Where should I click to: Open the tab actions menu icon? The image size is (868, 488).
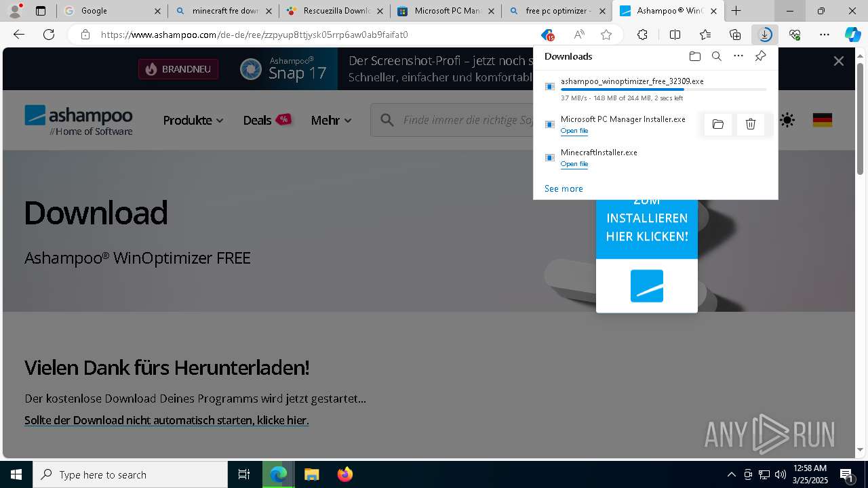(41, 11)
